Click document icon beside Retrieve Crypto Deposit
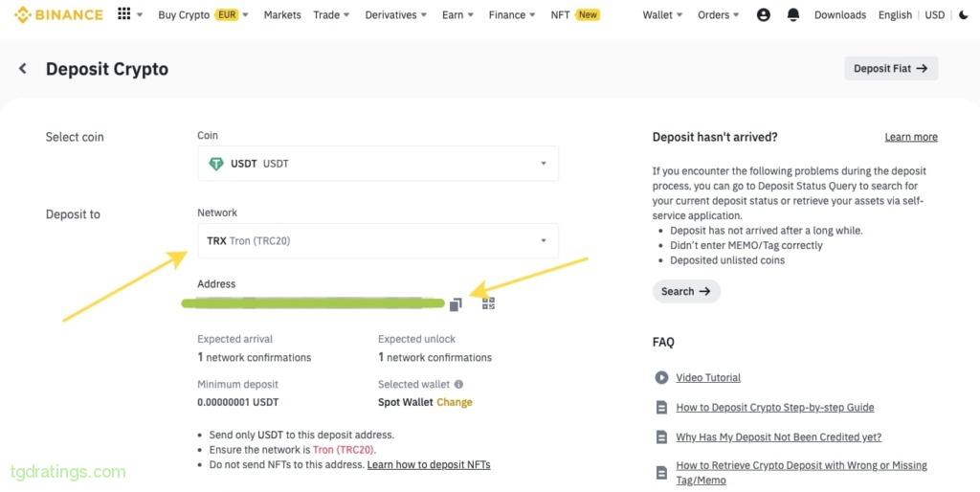 click(661, 473)
